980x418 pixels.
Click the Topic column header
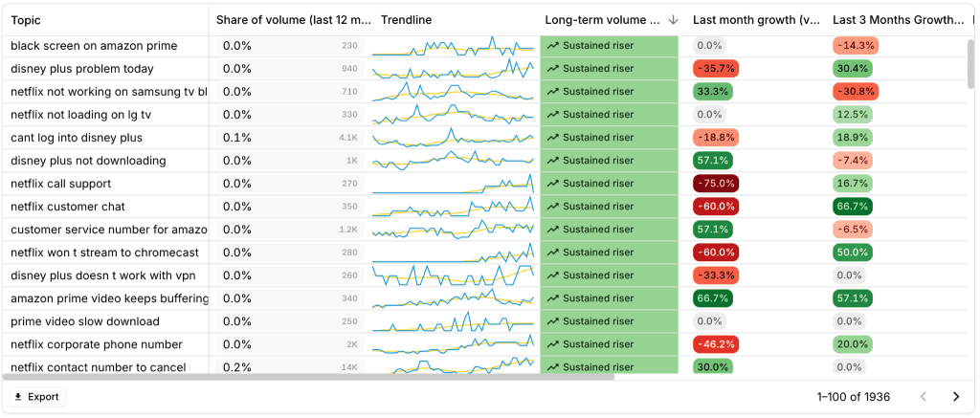[x=26, y=20]
